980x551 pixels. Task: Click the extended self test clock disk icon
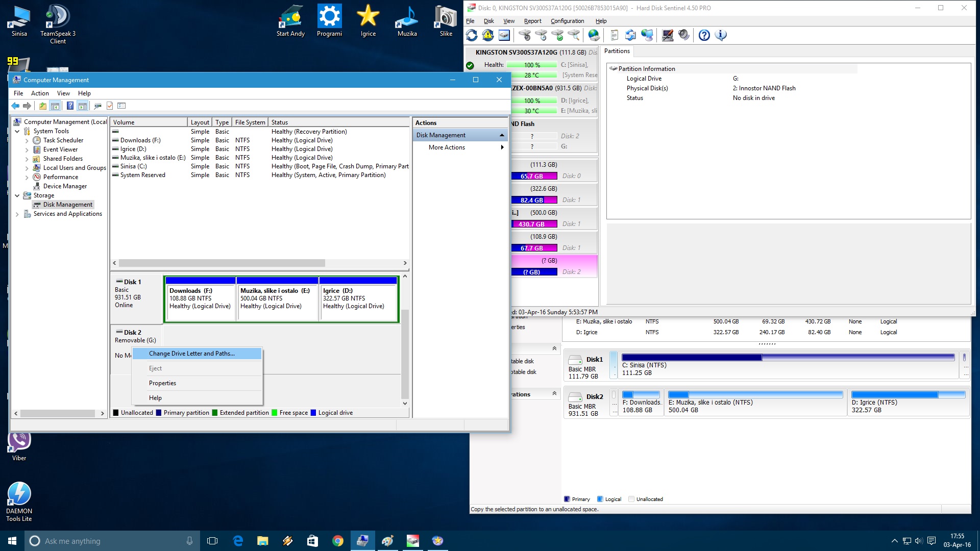tap(541, 35)
